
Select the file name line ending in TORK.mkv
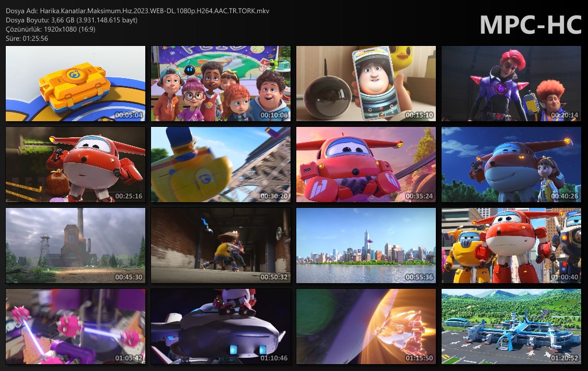[137, 11]
